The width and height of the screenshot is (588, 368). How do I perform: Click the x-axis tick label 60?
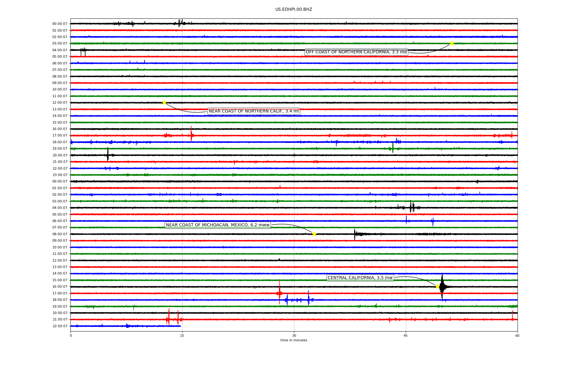point(517,335)
